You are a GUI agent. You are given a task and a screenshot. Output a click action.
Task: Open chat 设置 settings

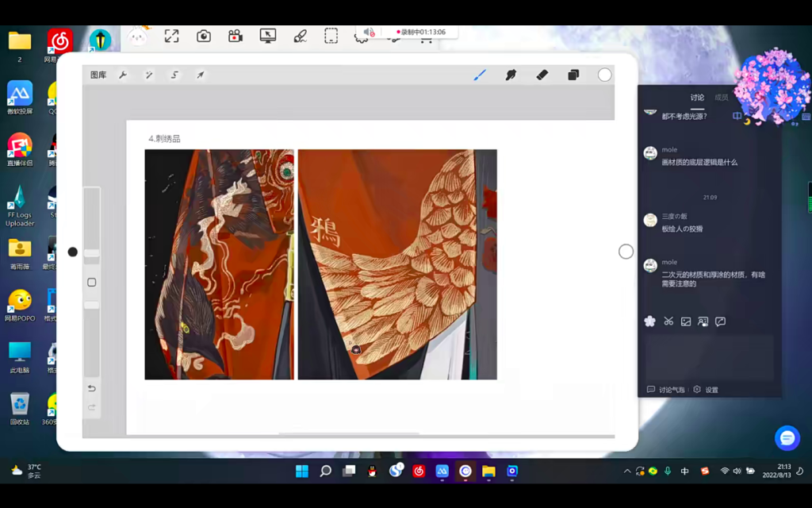(707, 390)
